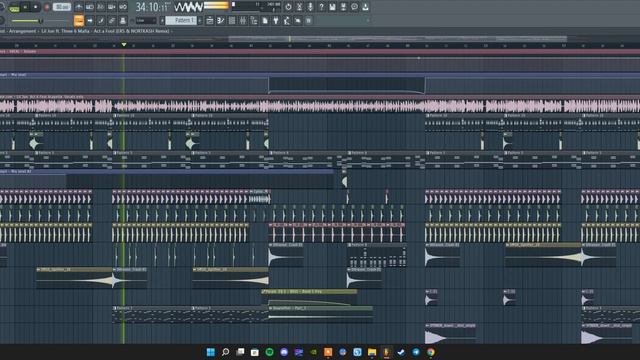This screenshot has height=360, width=640.
Task: Toggle typing keyboard to piano (orange button)
Action: pos(79,20)
